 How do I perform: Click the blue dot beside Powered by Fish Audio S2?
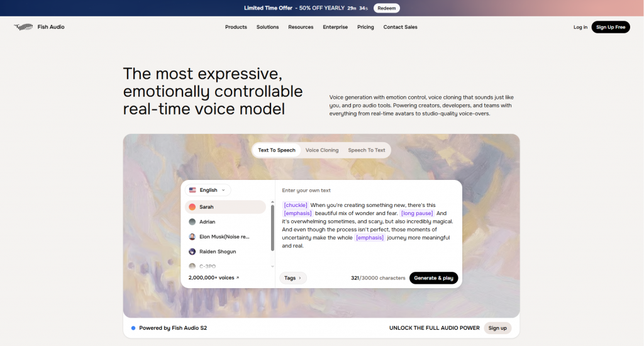tap(133, 328)
